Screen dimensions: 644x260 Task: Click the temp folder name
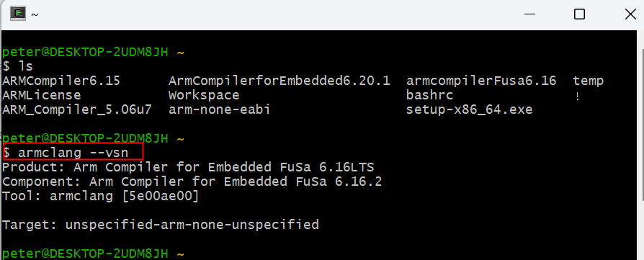click(x=588, y=81)
